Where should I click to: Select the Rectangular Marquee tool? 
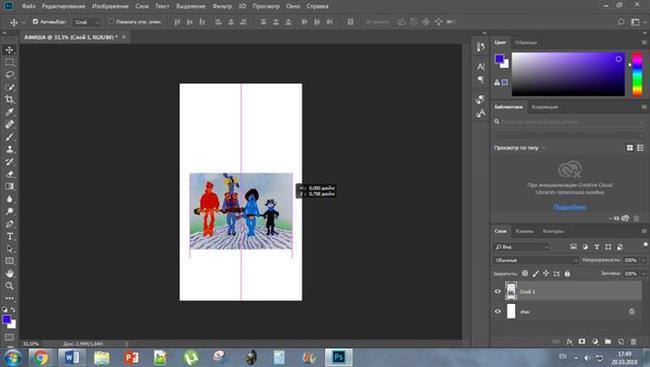click(x=9, y=62)
